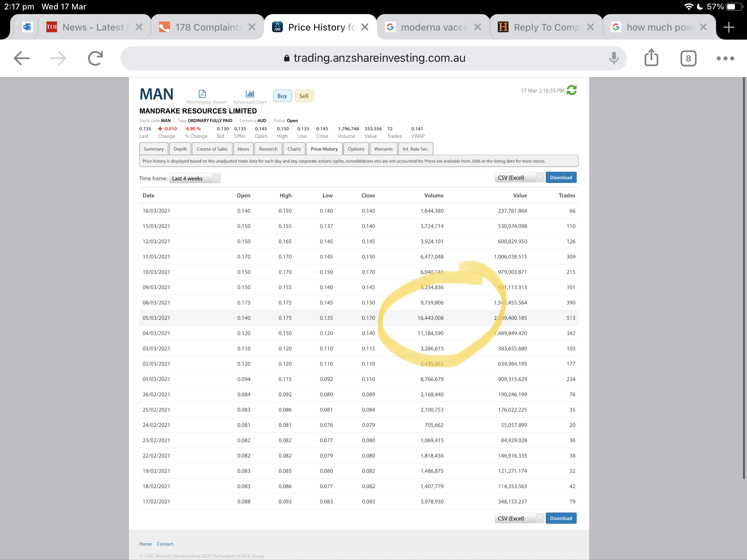
Task: Open the News section tab
Action: pyautogui.click(x=243, y=149)
